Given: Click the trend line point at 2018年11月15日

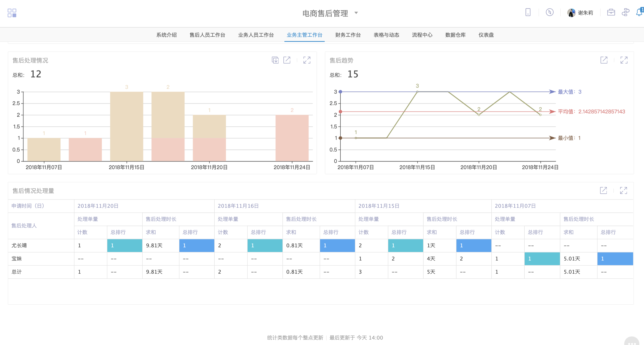Looking at the screenshot, I should [x=417, y=92].
